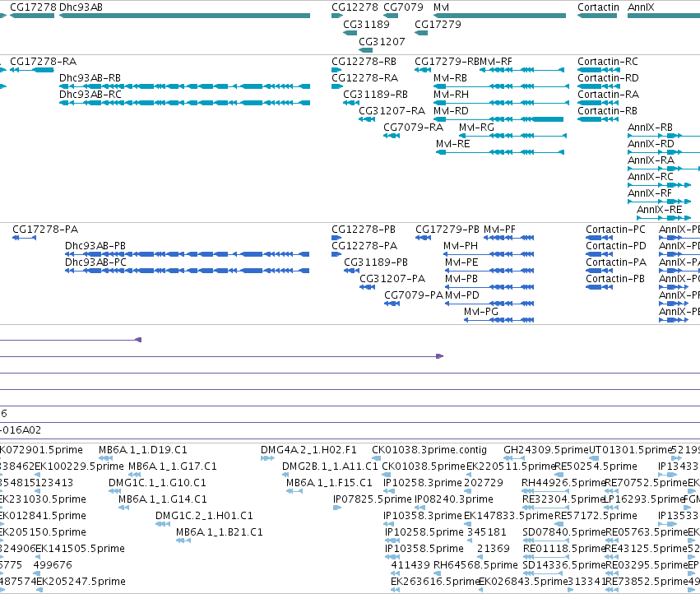Select the MB6A.1_1.G17.C1 EST label
700x594 pixels.
click(x=172, y=466)
